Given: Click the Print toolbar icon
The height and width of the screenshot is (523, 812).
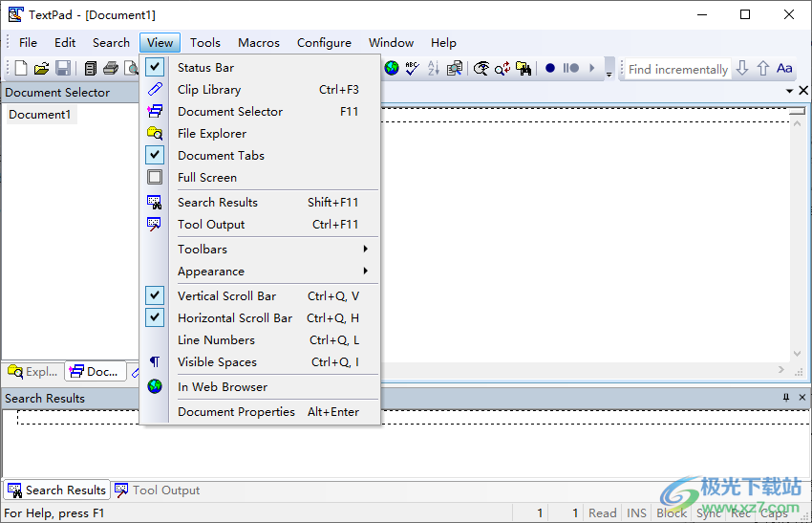Looking at the screenshot, I should pyautogui.click(x=110, y=68).
